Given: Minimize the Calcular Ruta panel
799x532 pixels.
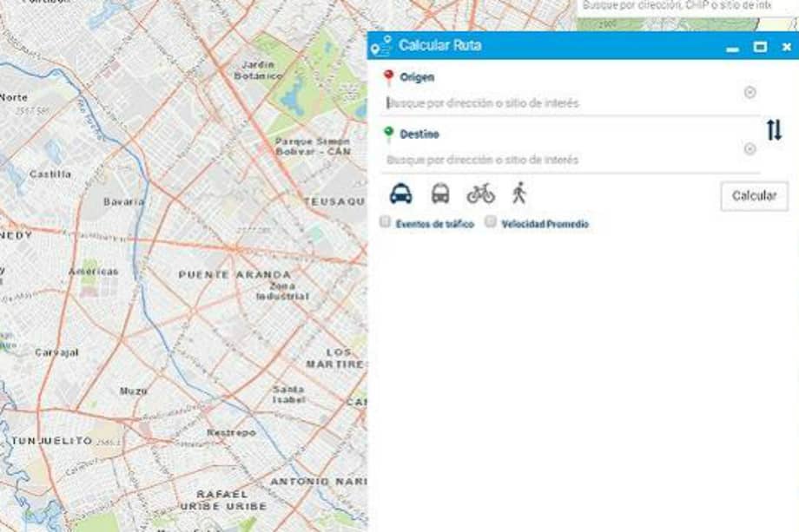Looking at the screenshot, I should (732, 48).
